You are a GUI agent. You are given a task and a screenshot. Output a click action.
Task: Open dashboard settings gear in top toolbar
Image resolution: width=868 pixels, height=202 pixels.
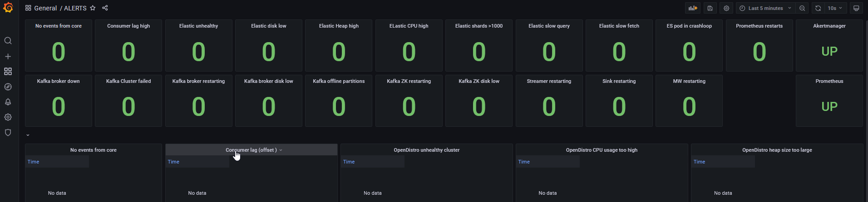click(726, 8)
